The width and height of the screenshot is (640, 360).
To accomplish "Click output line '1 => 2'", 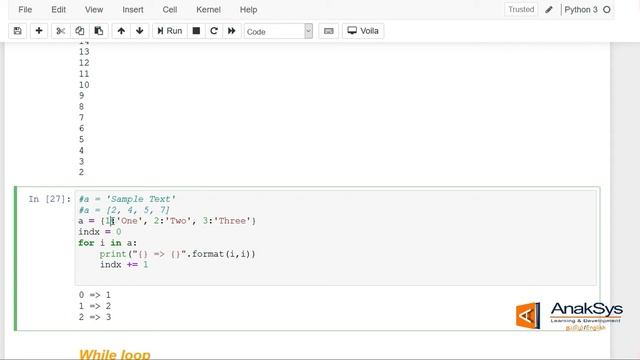I will (x=95, y=306).
